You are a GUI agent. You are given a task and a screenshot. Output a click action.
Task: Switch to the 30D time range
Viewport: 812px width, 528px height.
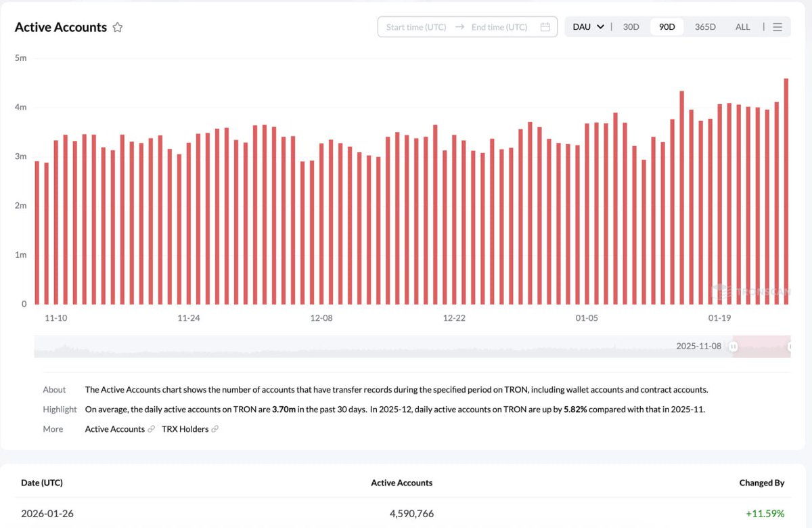click(x=631, y=26)
